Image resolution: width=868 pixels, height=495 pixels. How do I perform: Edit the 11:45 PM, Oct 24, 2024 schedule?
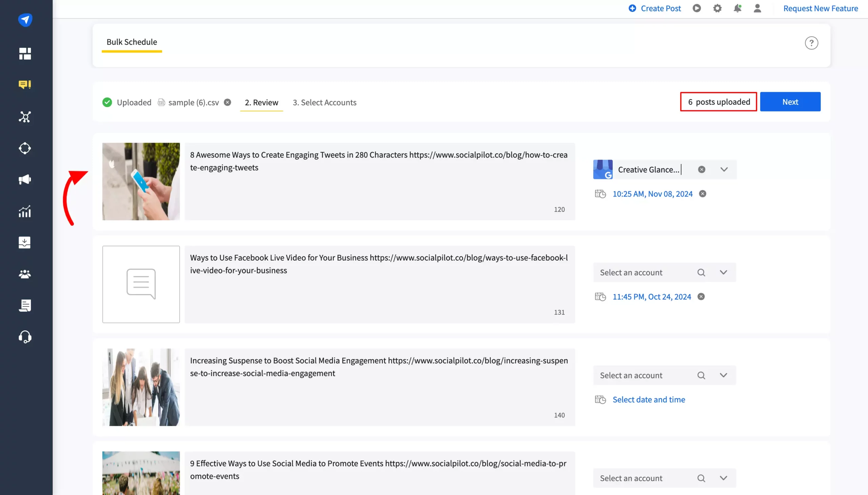point(652,296)
